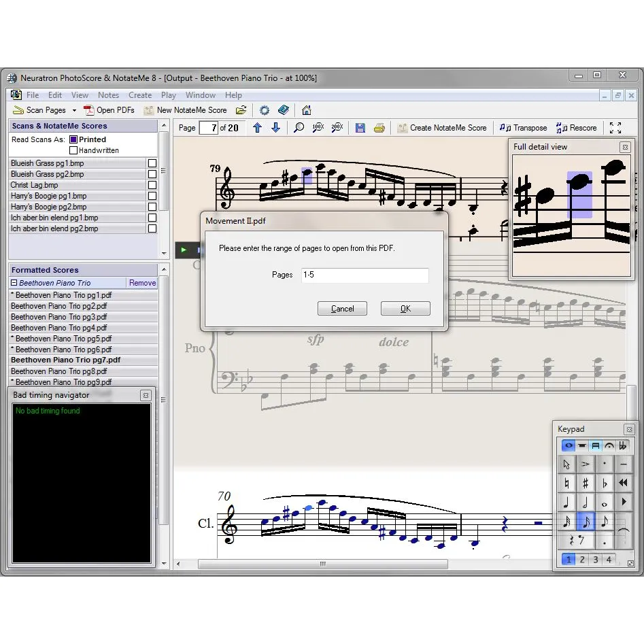Click the open folder icon

point(241,110)
